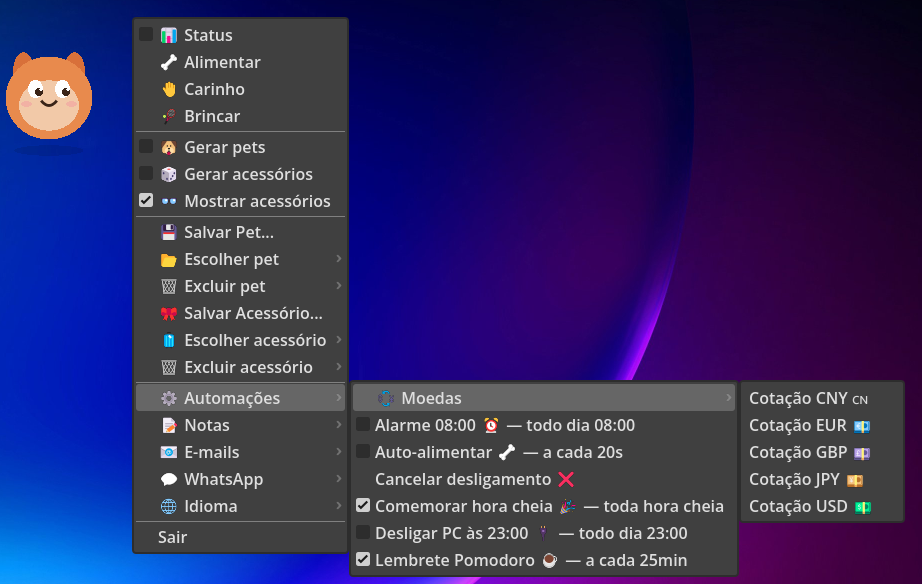Screen dimensions: 922x584
Task: Click the banknote icon beside Cotação GBP
Action: coord(862,453)
